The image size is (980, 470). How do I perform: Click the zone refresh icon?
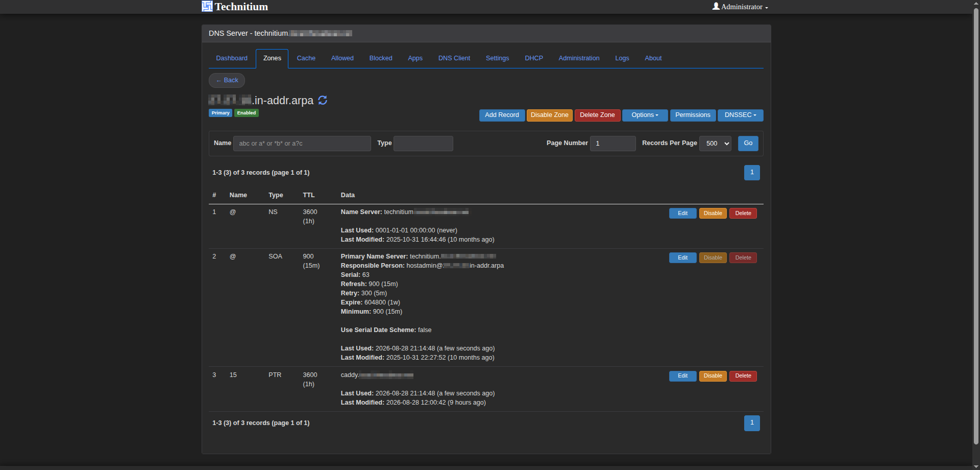click(x=323, y=100)
